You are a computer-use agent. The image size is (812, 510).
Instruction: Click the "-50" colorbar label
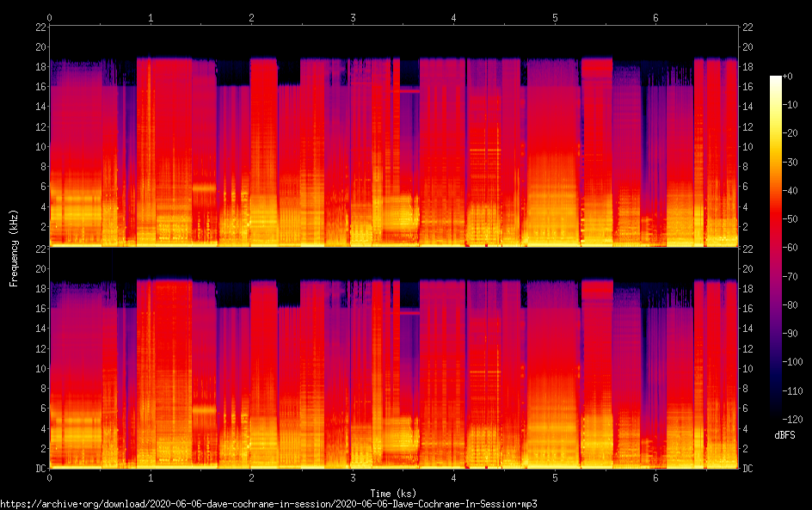pyautogui.click(x=790, y=219)
